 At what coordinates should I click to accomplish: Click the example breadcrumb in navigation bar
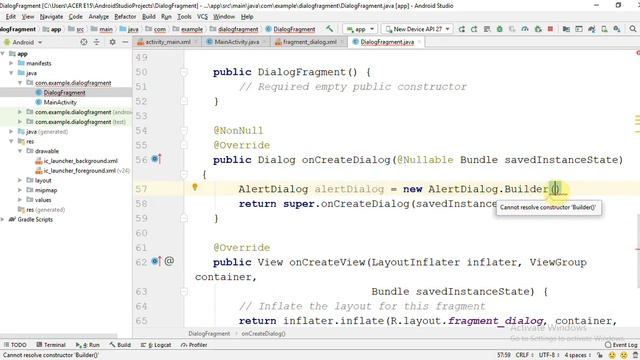click(x=192, y=29)
